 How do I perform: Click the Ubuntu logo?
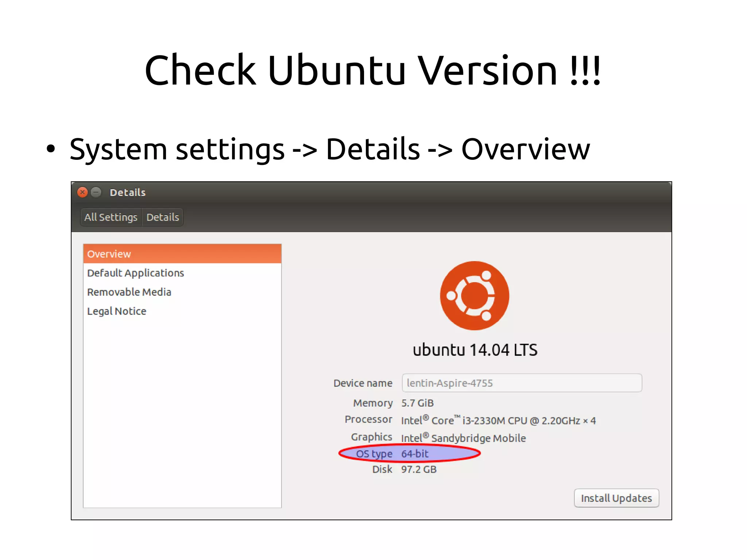coord(475,296)
